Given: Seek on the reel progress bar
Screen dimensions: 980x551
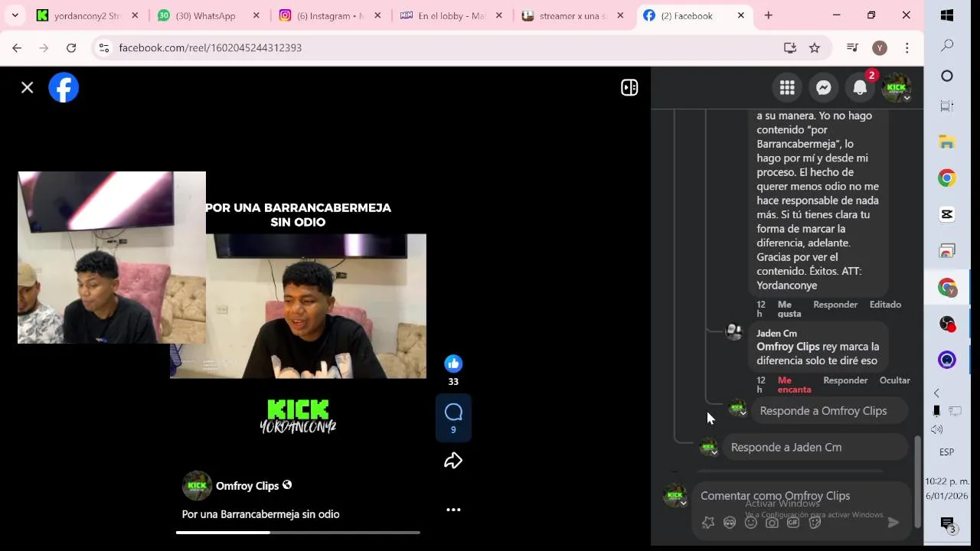Looking at the screenshot, I should point(298,532).
